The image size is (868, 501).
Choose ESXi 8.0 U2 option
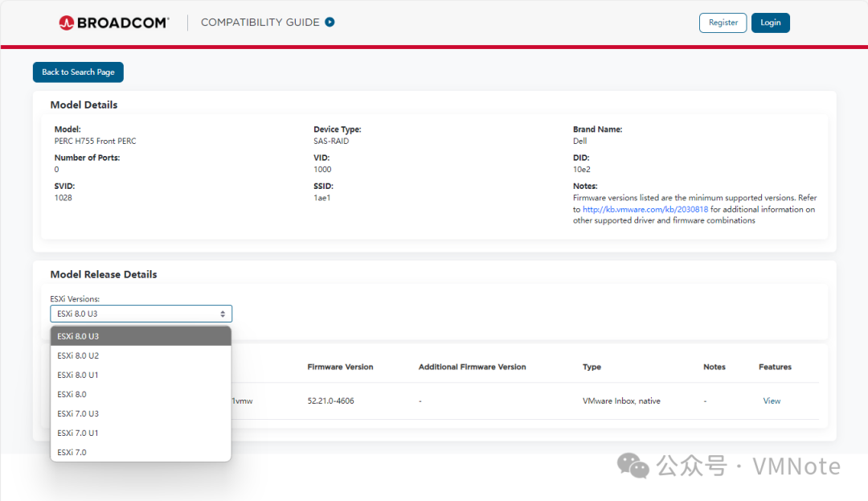pyautogui.click(x=141, y=355)
